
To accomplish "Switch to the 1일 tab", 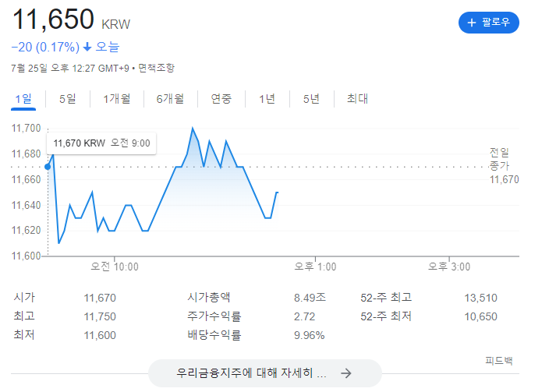I will click(x=23, y=99).
